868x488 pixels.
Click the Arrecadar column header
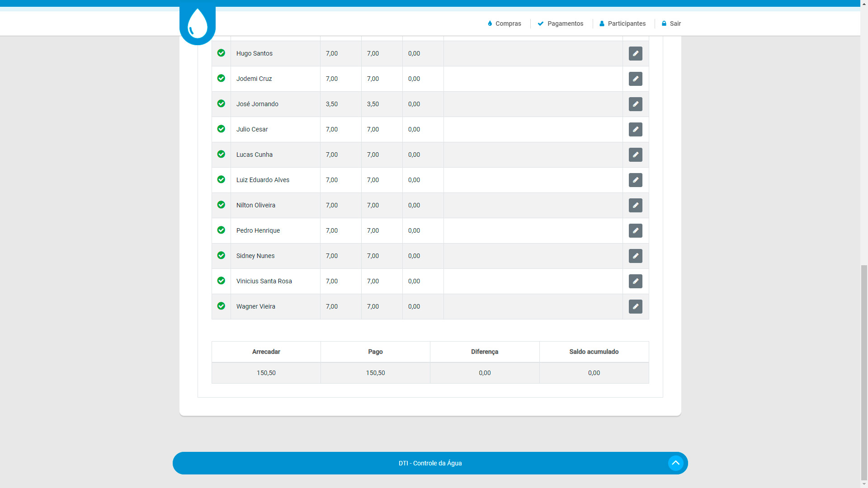[x=266, y=352]
